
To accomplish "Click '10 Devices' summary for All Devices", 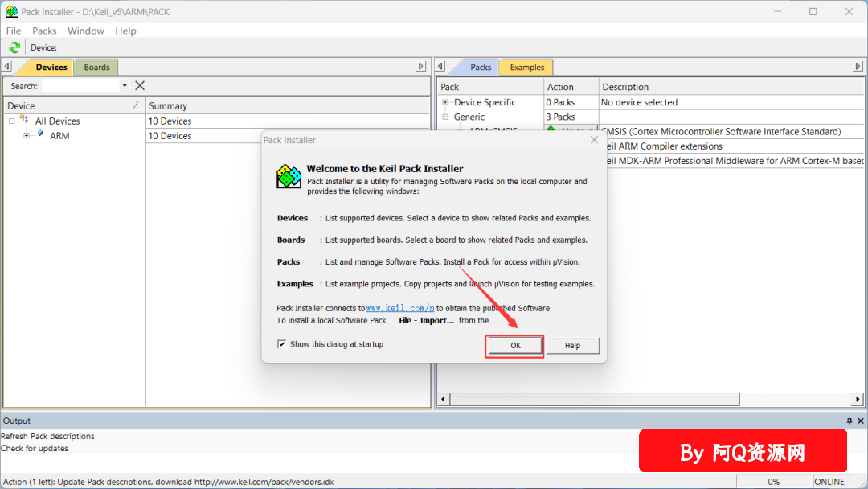I will 170,121.
